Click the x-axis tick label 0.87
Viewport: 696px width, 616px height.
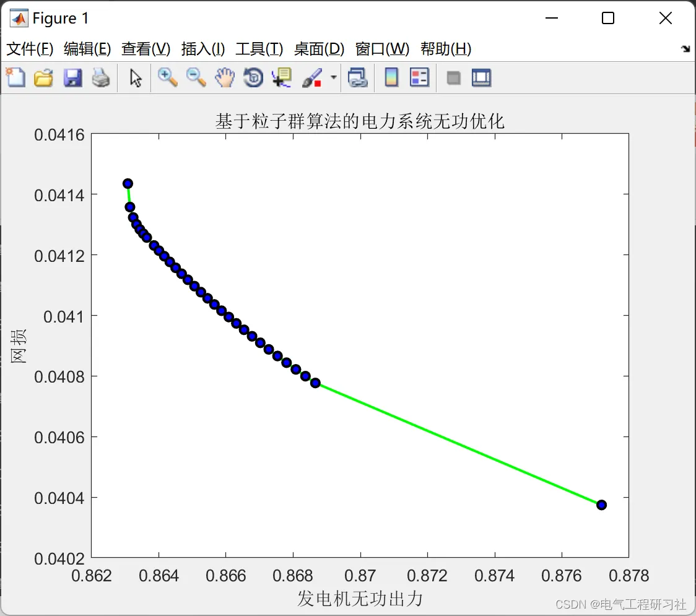coord(360,576)
